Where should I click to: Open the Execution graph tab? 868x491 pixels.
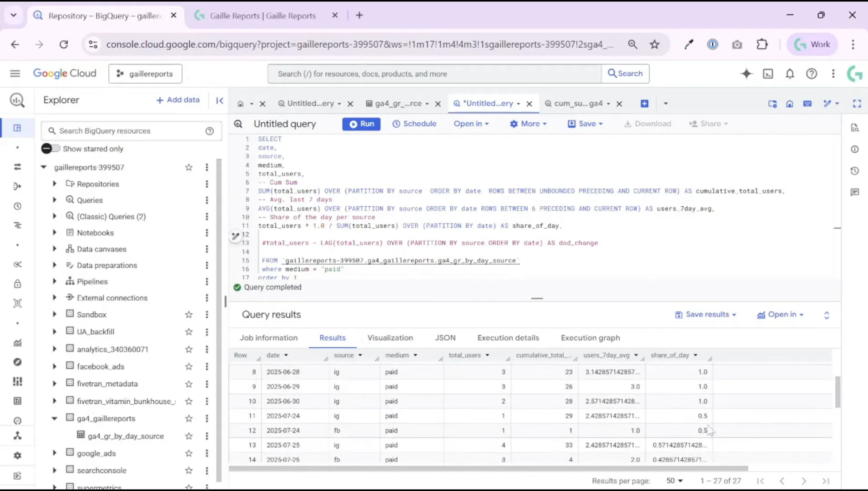pyautogui.click(x=590, y=337)
